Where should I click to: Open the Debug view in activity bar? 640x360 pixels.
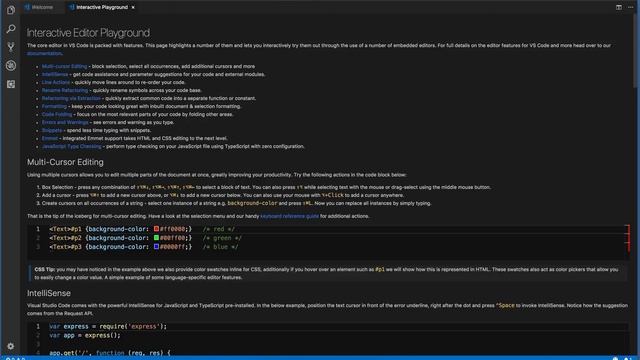point(11,65)
